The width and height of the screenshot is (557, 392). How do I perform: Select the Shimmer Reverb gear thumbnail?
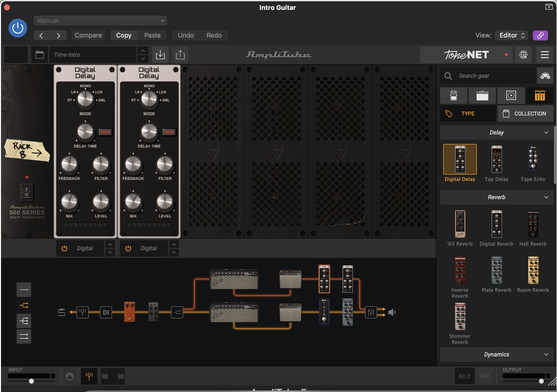(x=460, y=316)
